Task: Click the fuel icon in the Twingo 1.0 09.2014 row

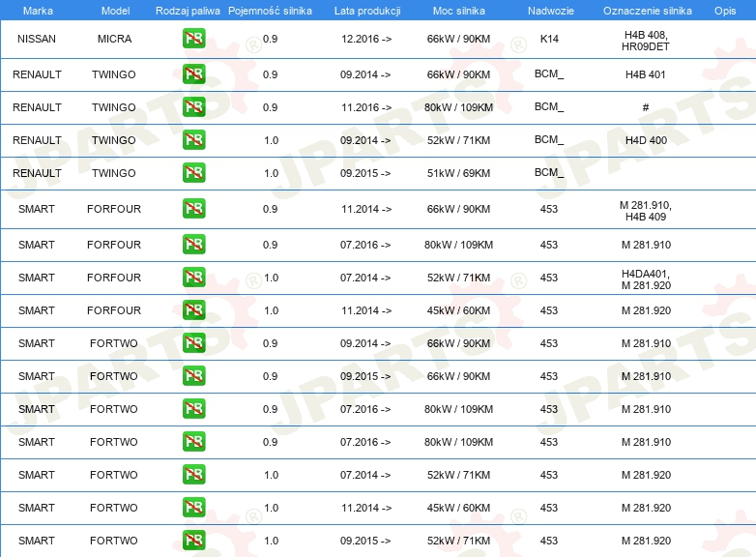Action: coord(193,140)
